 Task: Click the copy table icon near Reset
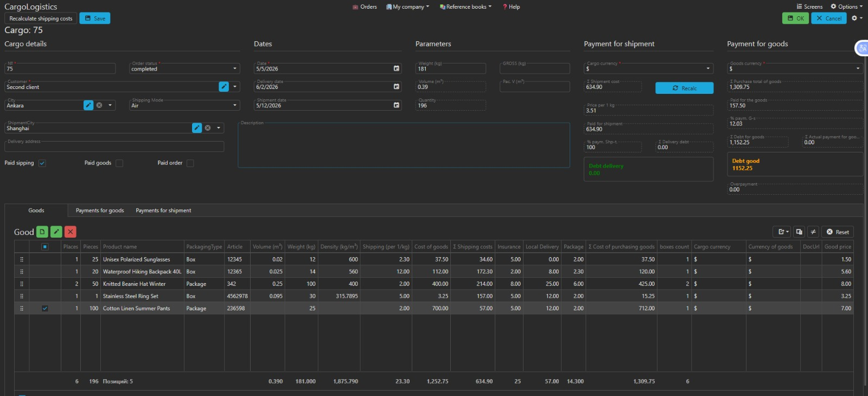(799, 232)
